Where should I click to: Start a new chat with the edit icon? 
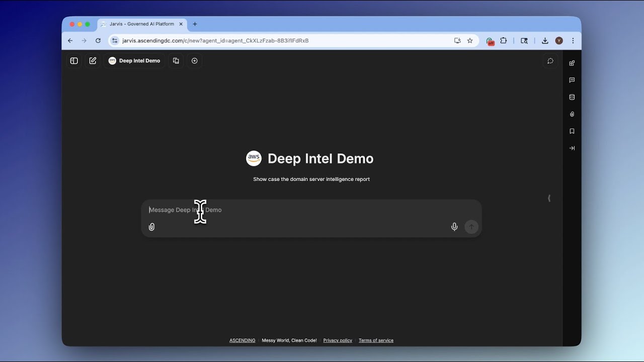pyautogui.click(x=93, y=61)
